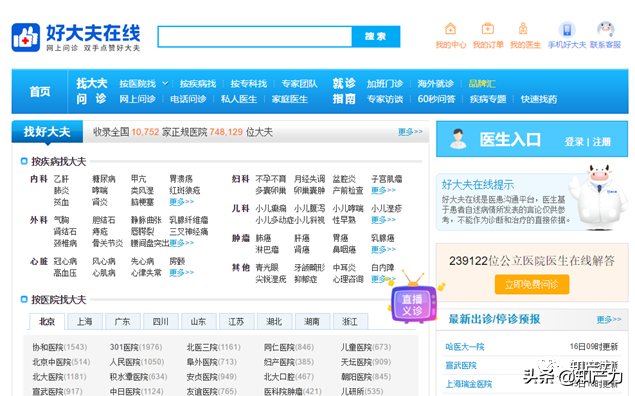Open 60秒问答 navigation link
This screenshot has height=396, width=635.
pyautogui.click(x=437, y=99)
